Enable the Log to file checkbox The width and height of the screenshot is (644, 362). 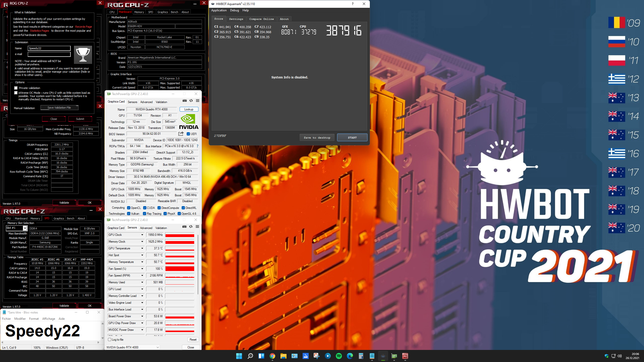(110, 340)
